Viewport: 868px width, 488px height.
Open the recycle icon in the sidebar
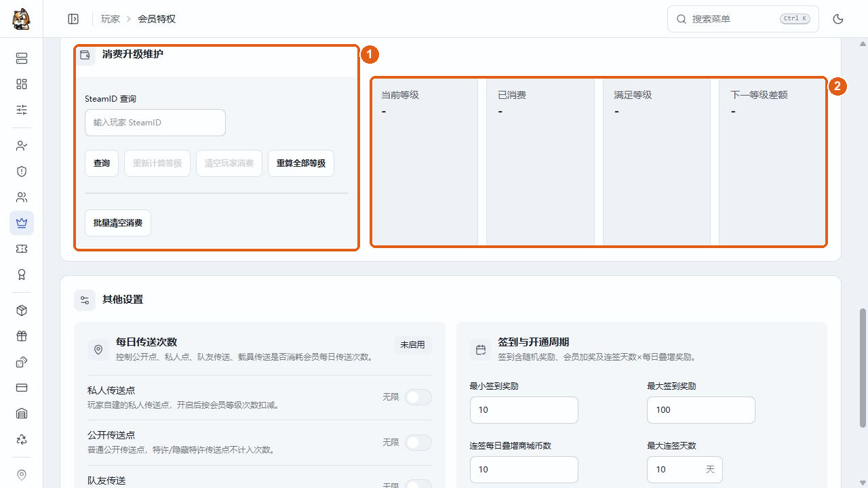[22, 439]
